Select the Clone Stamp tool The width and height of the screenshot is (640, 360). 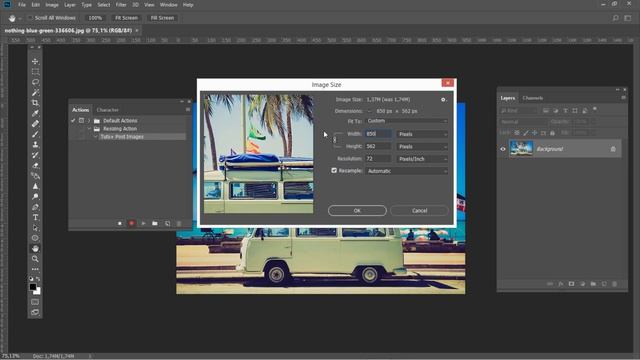click(x=35, y=144)
